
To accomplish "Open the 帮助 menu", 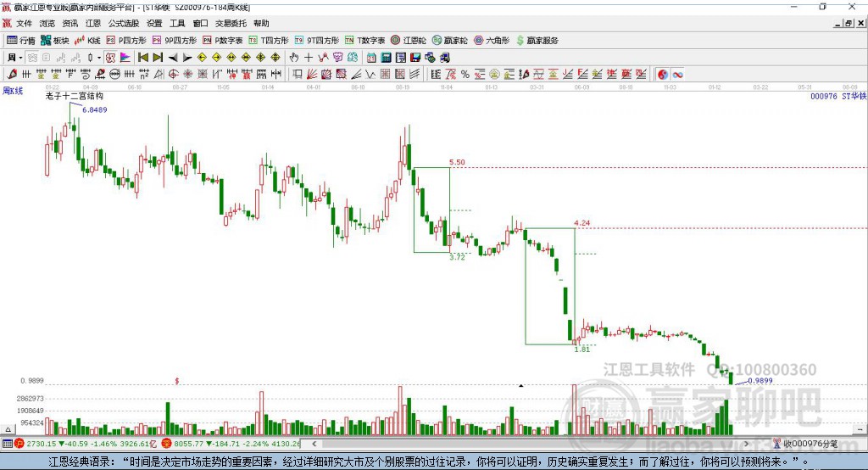I will click(261, 23).
